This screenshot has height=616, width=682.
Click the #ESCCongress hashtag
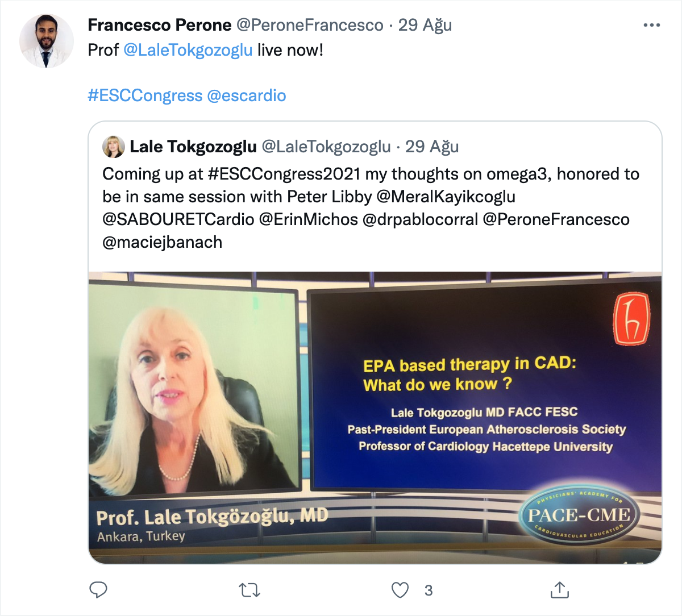(x=145, y=95)
